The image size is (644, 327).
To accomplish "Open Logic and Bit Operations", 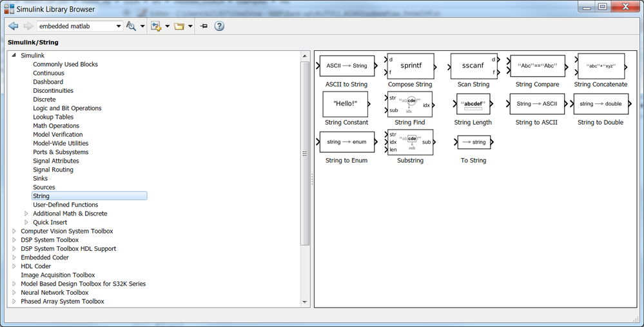I will pos(67,108).
